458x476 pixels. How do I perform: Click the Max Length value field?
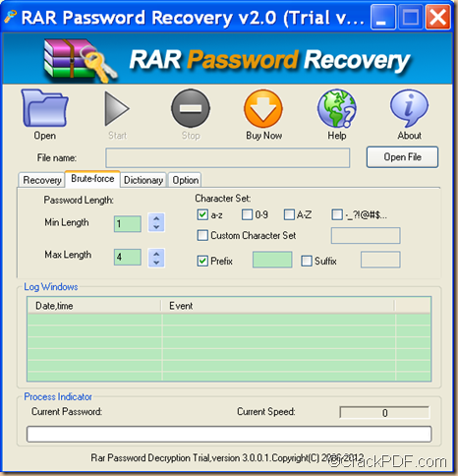click(x=128, y=257)
